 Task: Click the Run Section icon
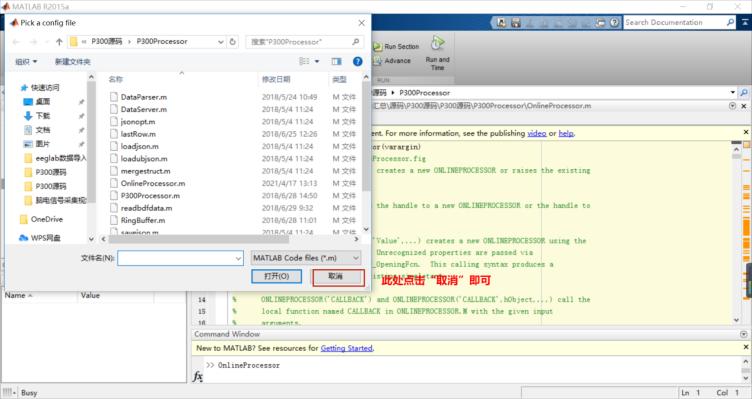pos(377,47)
